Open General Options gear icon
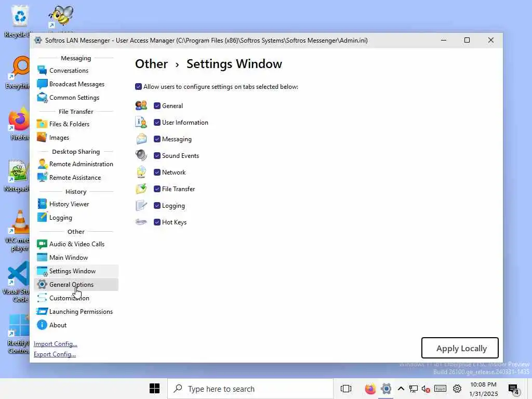Image resolution: width=532 pixels, height=399 pixels. click(x=42, y=284)
